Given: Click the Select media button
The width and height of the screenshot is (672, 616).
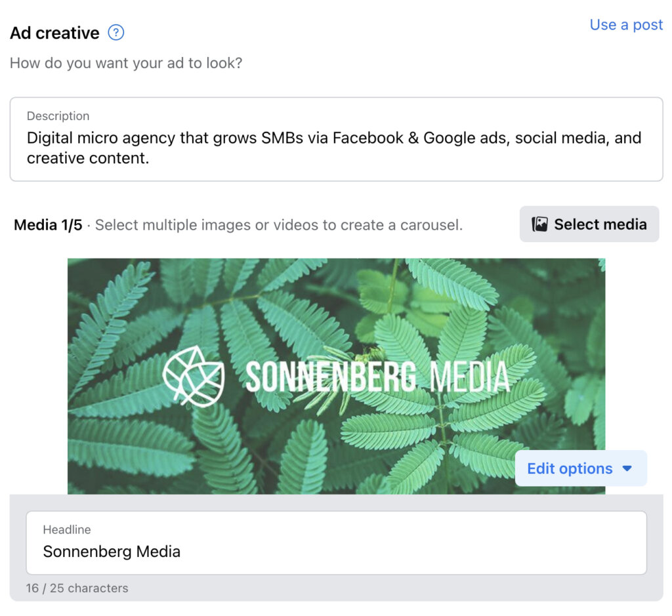Looking at the screenshot, I should tap(589, 224).
